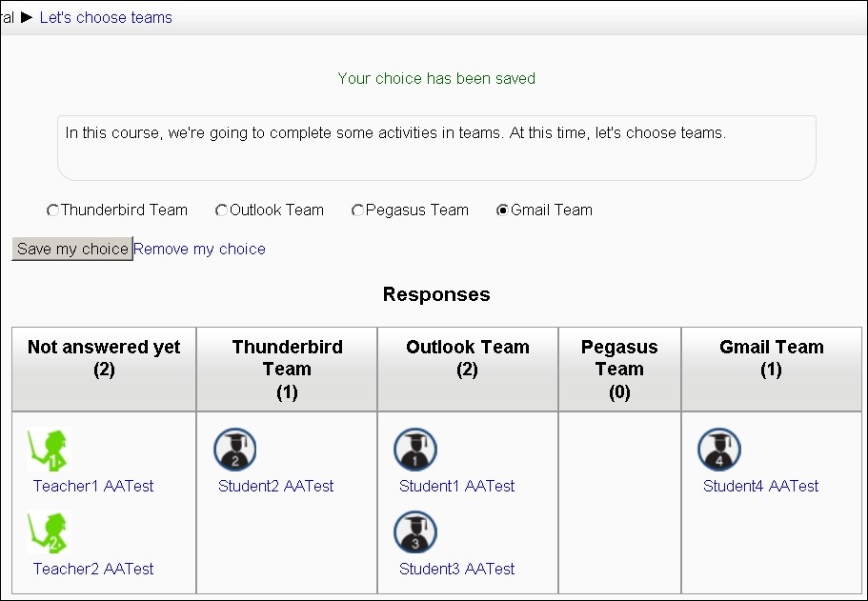
Task: Open Teacher2 AATest profile link
Action: 93,569
